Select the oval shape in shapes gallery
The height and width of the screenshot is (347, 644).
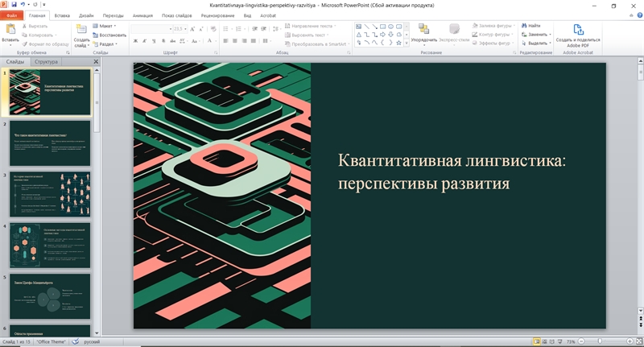tap(390, 27)
